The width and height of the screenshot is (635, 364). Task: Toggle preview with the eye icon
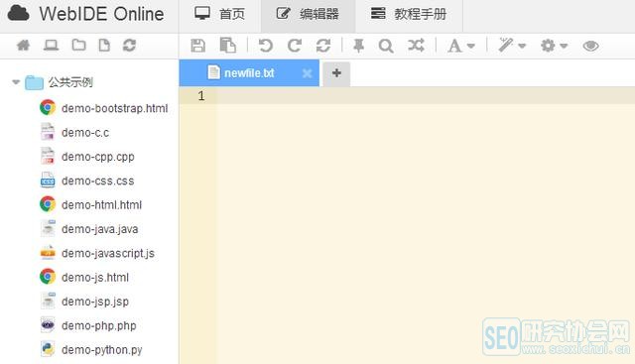click(x=591, y=46)
